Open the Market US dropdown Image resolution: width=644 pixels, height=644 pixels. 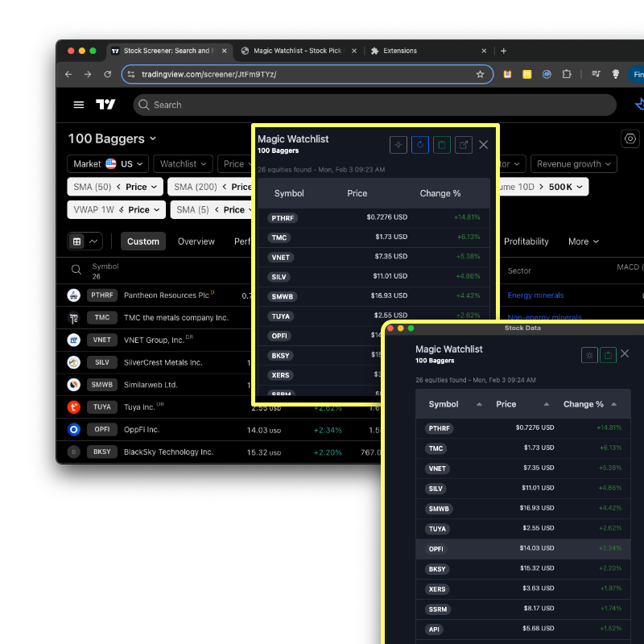point(107,163)
